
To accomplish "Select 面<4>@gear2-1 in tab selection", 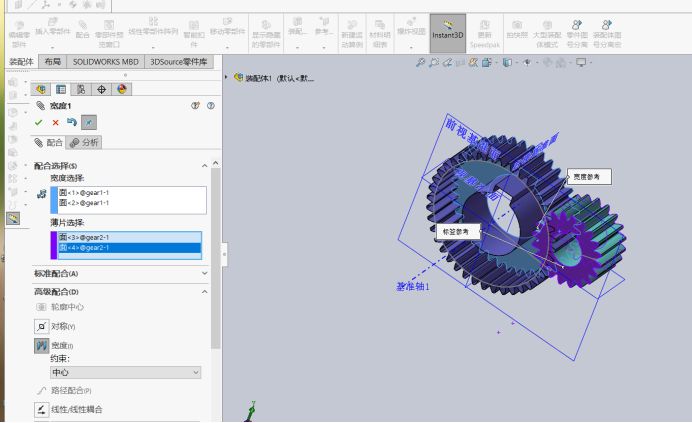I will coord(130,248).
